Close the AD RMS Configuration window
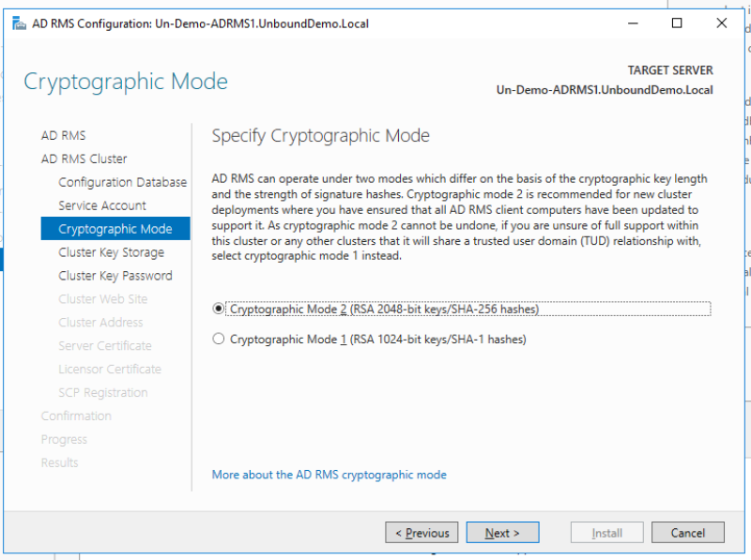 721,23
